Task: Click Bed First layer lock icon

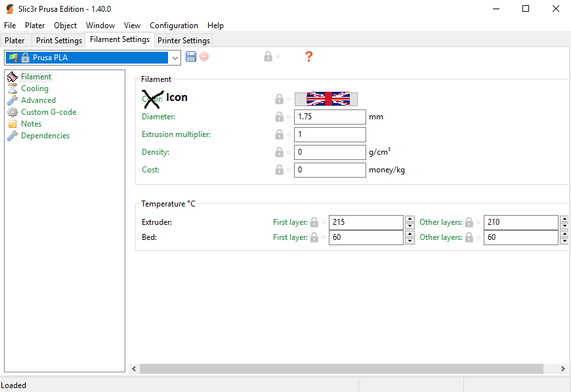Action: pyautogui.click(x=314, y=237)
